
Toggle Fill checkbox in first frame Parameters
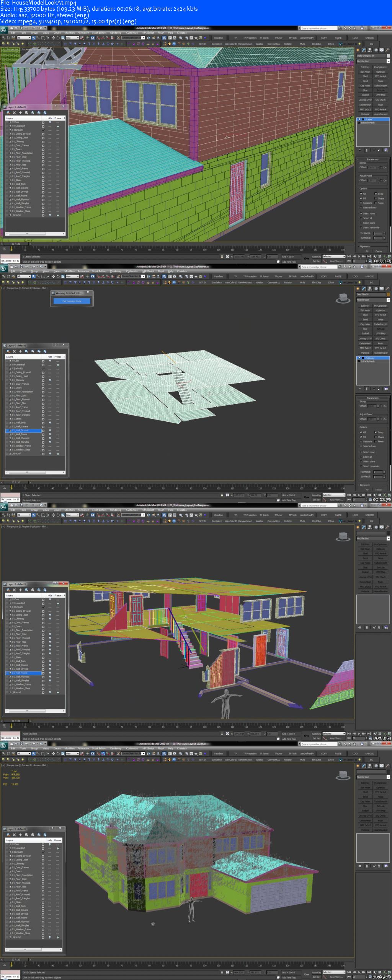[361, 198]
